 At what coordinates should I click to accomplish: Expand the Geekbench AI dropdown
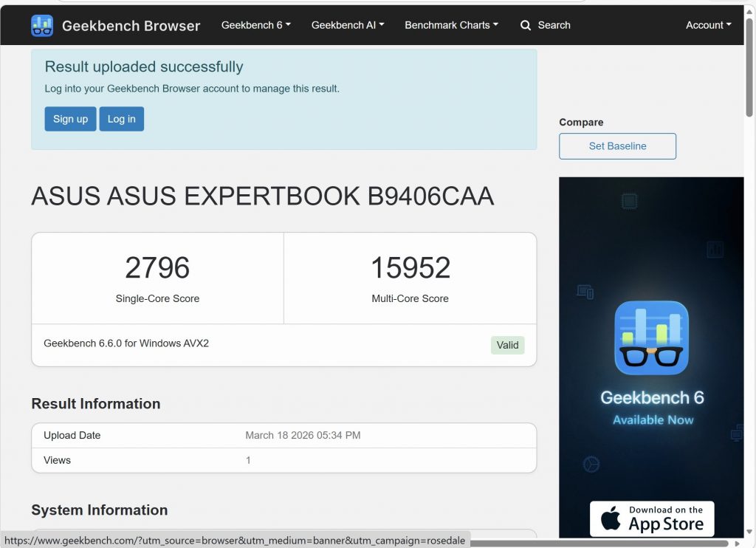pos(347,24)
